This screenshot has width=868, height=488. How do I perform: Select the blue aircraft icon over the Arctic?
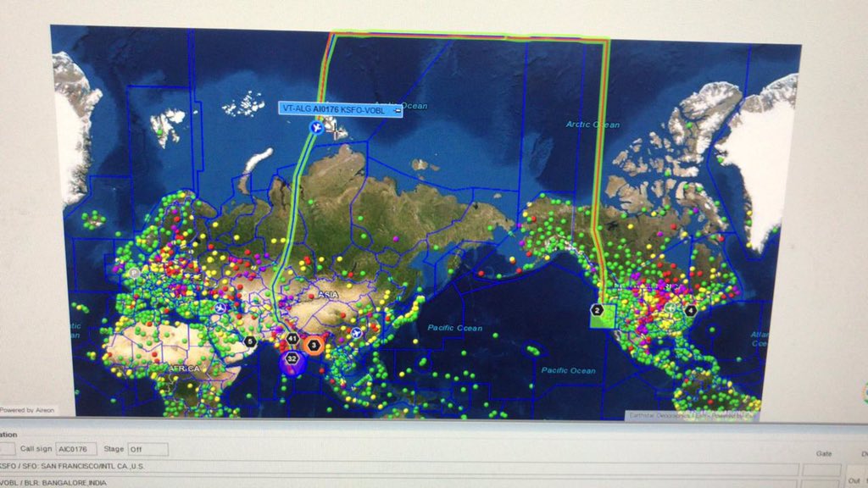click(x=316, y=128)
